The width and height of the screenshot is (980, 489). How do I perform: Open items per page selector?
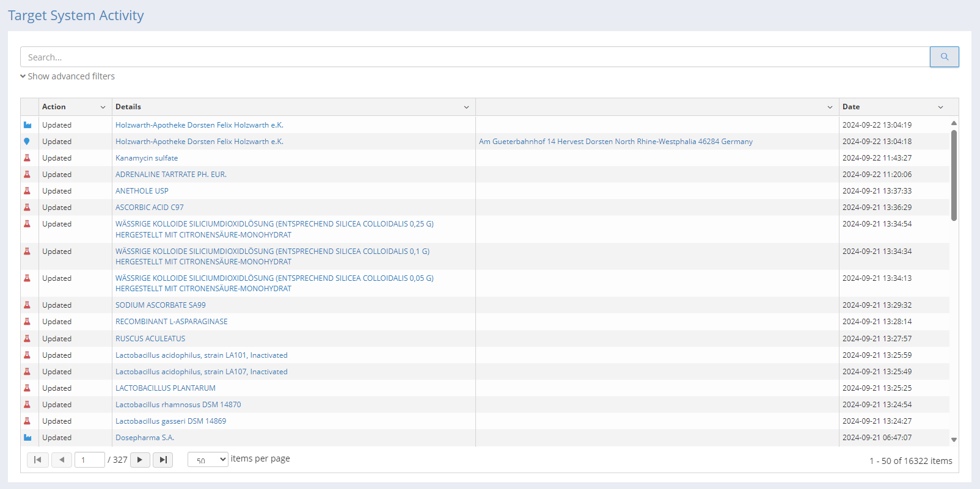[208, 460]
